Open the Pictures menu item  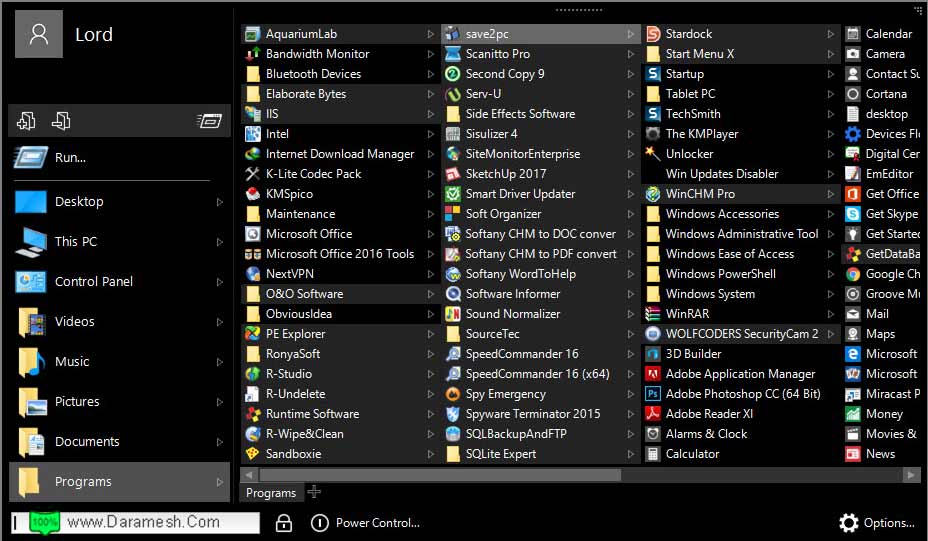coord(120,402)
